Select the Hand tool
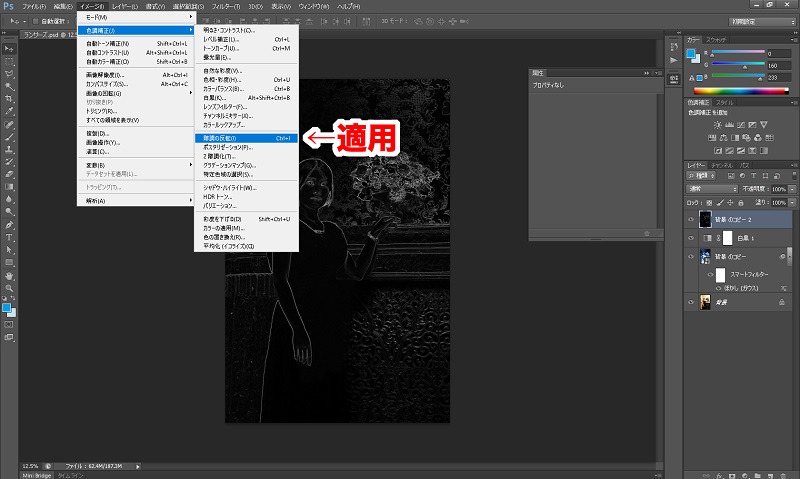The image size is (800, 479). click(9, 276)
